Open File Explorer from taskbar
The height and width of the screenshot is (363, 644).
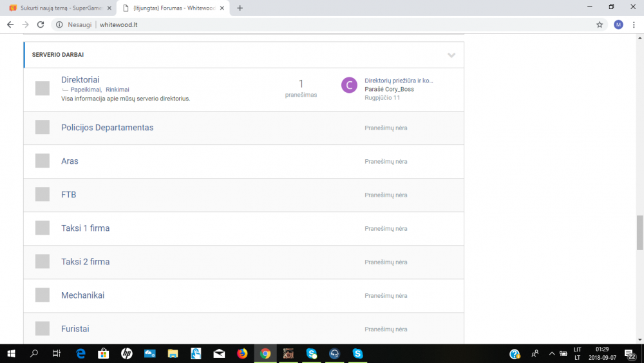pos(173,353)
